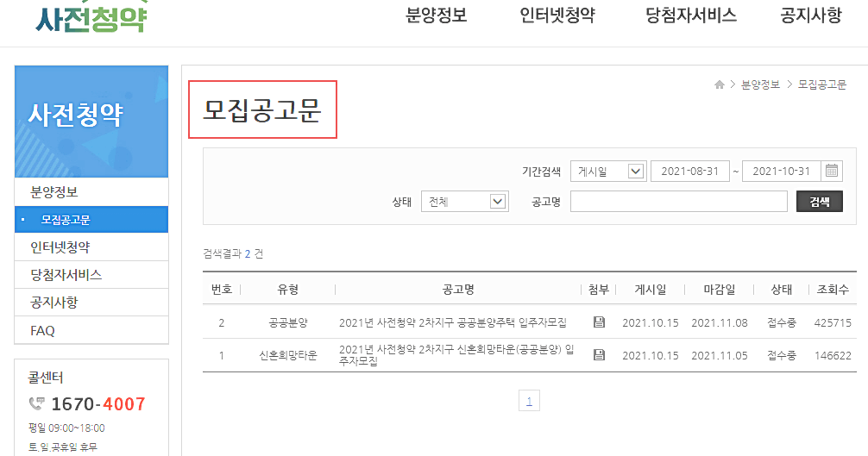Click the 검색결과 2 건 result count

[x=233, y=253]
